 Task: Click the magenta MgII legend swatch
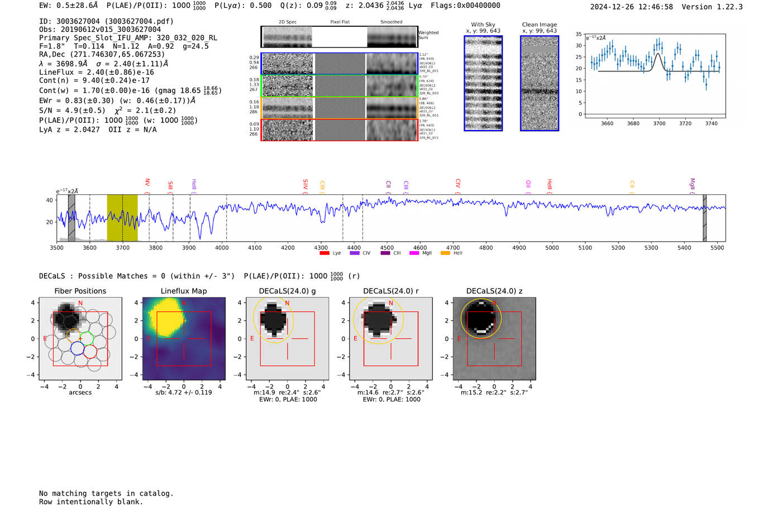(x=414, y=253)
